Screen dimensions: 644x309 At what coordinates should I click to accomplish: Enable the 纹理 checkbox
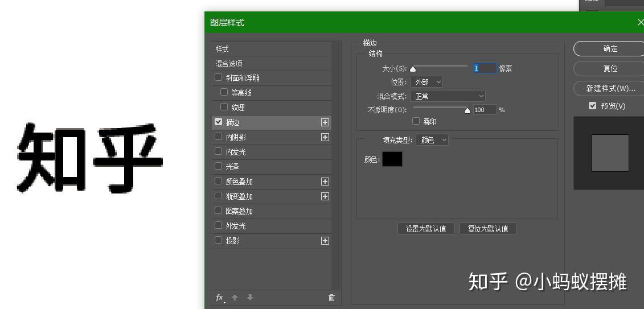tap(224, 106)
